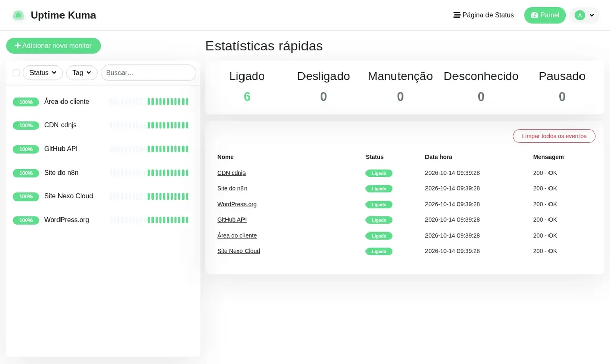This screenshot has height=364, width=610.
Task: Tick the select-all monitors checkbox
Action: point(16,73)
